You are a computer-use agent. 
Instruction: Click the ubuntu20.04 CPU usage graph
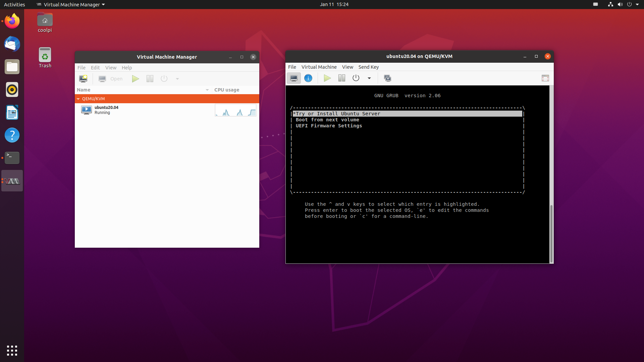pos(235,110)
